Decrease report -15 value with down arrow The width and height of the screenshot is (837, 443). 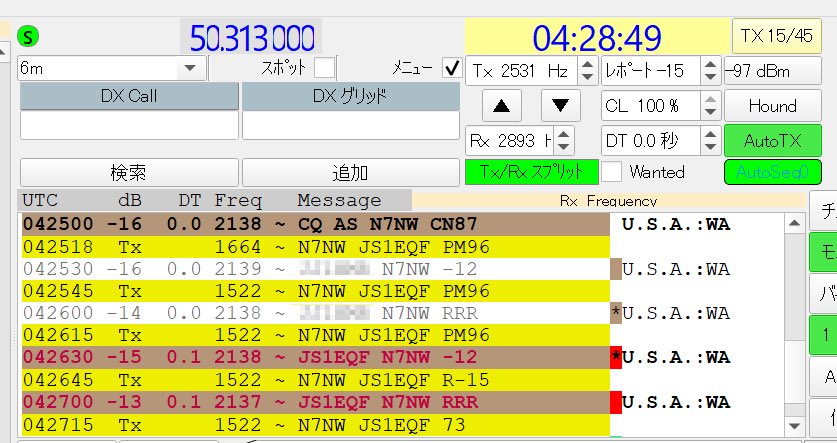coord(710,77)
